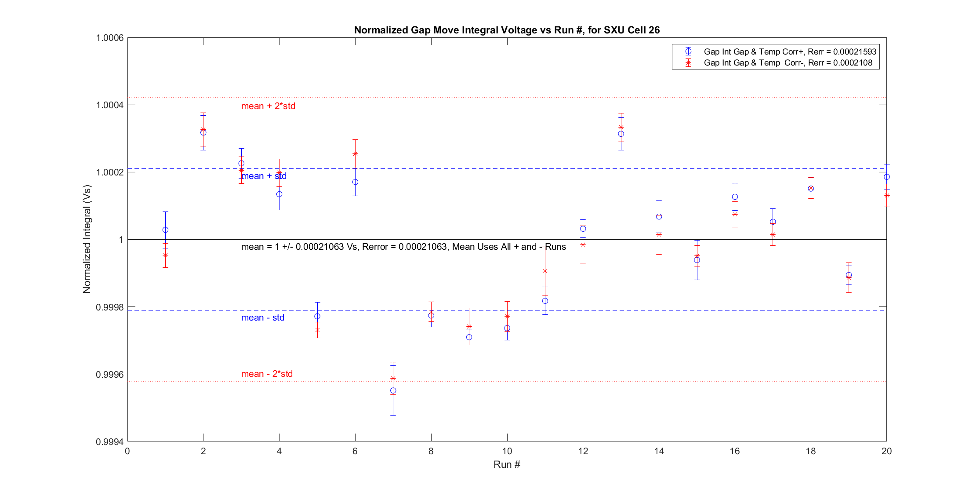Select the black mean value annotation text
The width and height of the screenshot is (980, 496).
(x=403, y=247)
